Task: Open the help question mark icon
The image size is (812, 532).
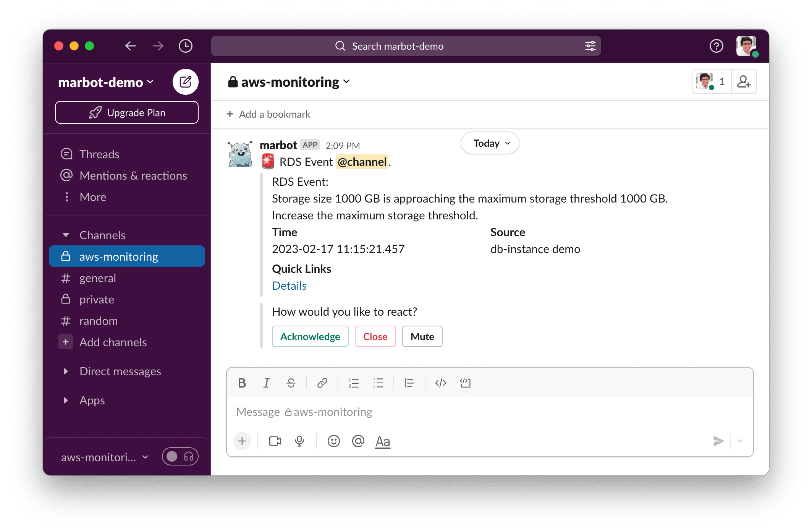Action: point(716,46)
